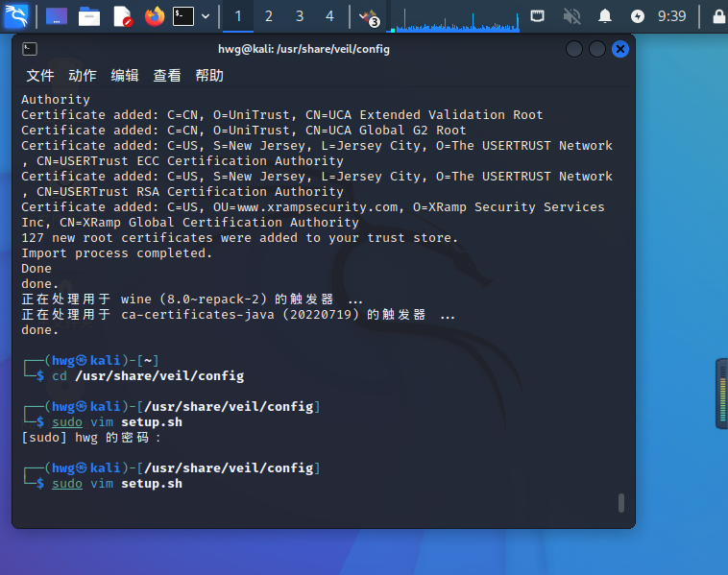
Task: Switch to workspace 1
Action: [x=238, y=16]
